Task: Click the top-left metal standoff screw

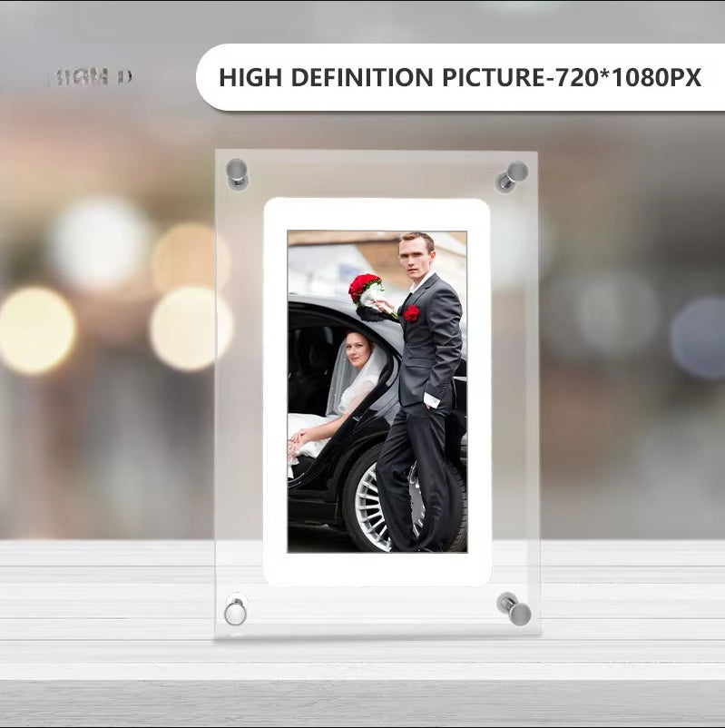Action: [x=237, y=172]
